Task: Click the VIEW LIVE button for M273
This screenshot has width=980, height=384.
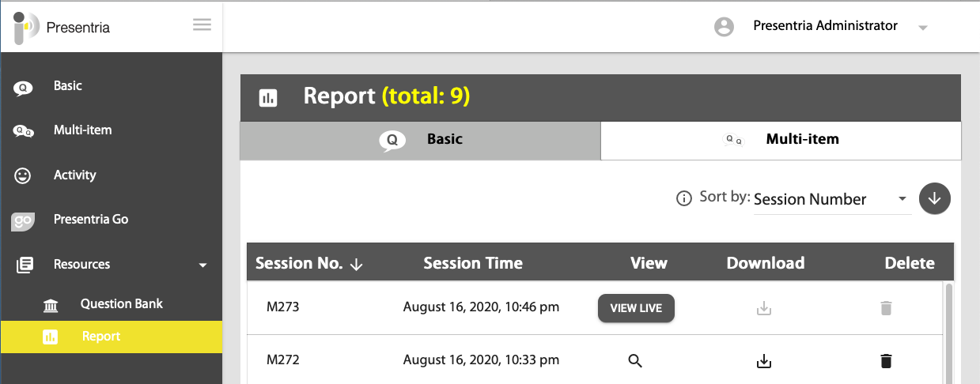Action: (636, 308)
